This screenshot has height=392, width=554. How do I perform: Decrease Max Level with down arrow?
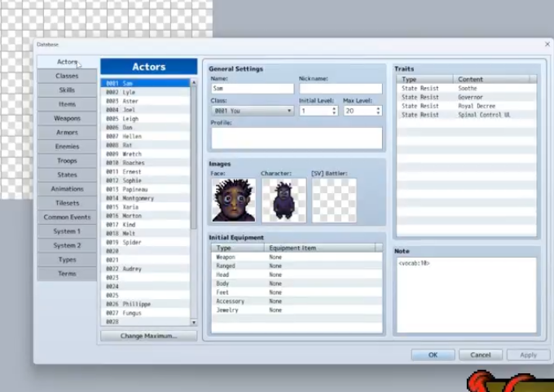click(x=378, y=113)
